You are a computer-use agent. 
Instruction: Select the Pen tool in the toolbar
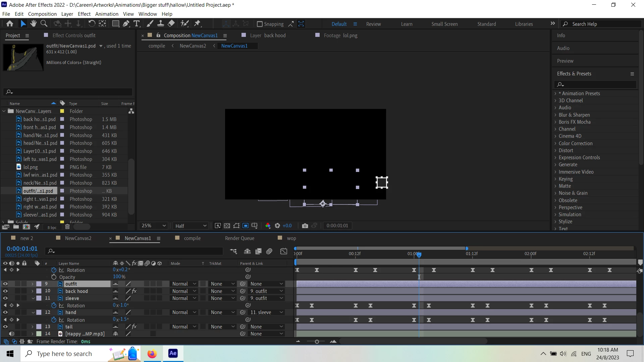point(126,24)
